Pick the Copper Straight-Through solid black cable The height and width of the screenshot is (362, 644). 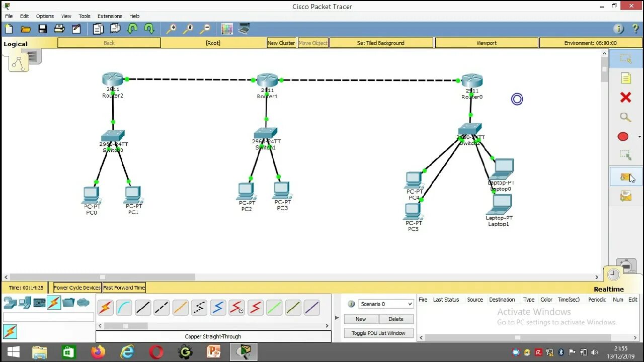pos(143,307)
